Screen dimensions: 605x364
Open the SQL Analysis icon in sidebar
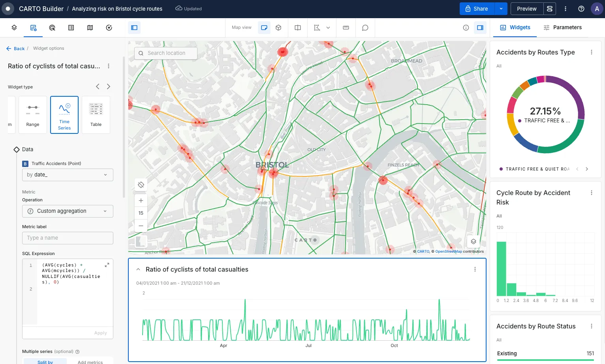click(x=109, y=28)
